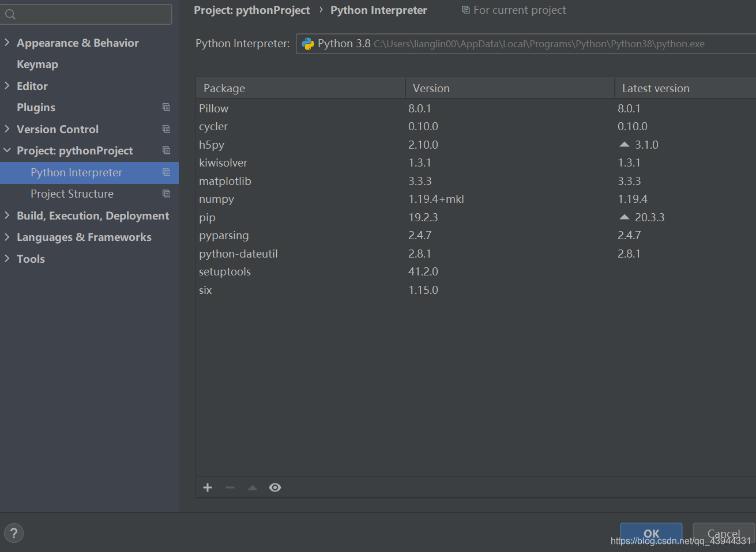Click the upgrade arrow next to pip 20.3.3
Image resolution: width=756 pixels, height=552 pixels.
pos(624,217)
